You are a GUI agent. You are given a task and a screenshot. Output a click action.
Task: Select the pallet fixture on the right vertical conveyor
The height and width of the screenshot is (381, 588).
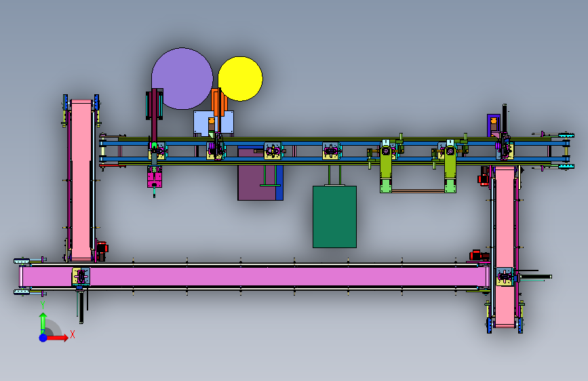[x=505, y=277]
